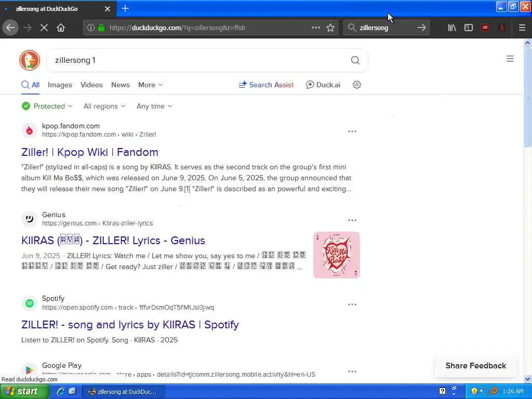Click the magnifier icon in Firefox search box
The width and height of the screenshot is (532, 399).
pos(352,28)
